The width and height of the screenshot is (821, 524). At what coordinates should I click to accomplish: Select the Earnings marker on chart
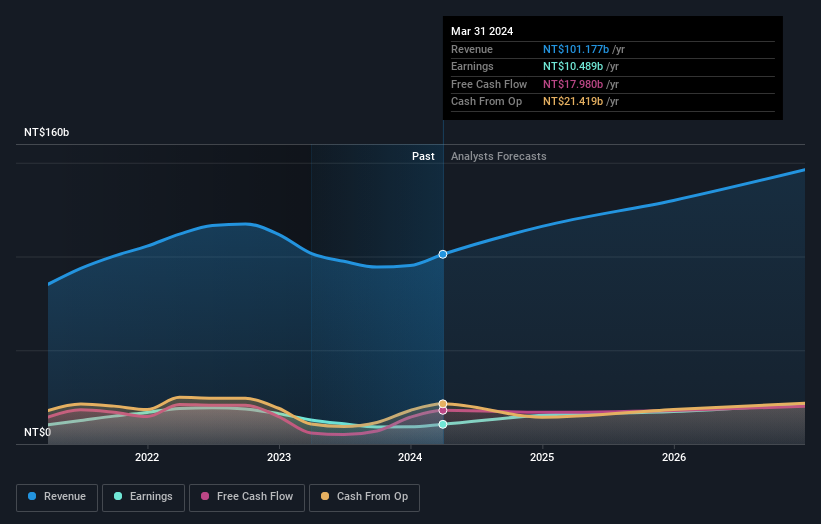[x=443, y=424]
